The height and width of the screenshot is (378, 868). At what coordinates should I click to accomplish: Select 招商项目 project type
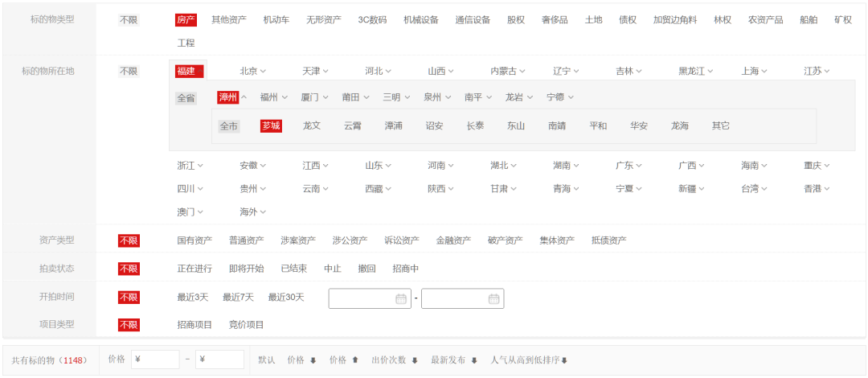point(194,325)
